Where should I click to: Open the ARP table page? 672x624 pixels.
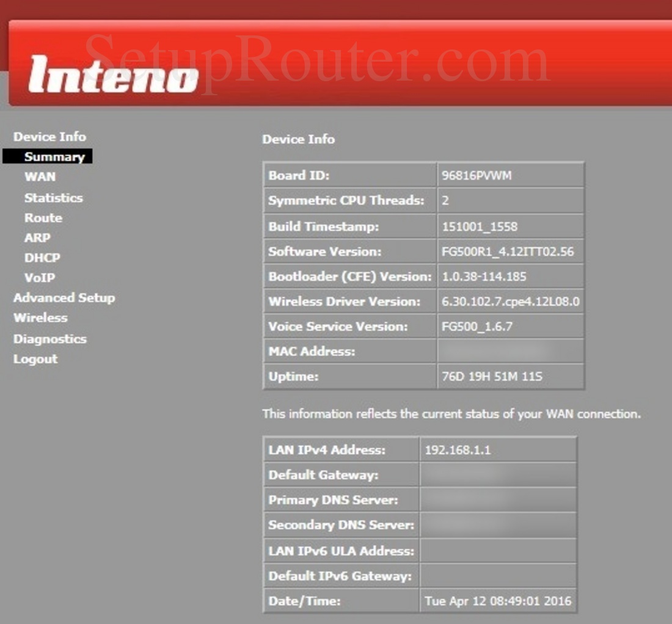[37, 238]
